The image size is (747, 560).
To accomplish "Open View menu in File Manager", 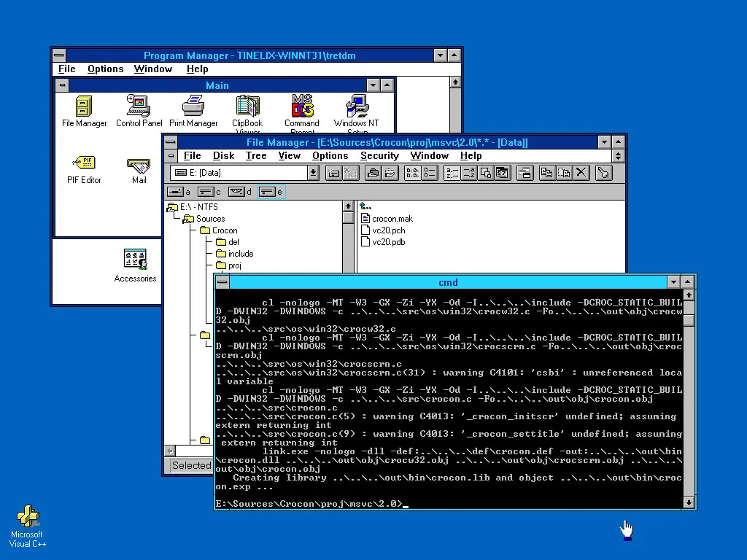I will 289,156.
